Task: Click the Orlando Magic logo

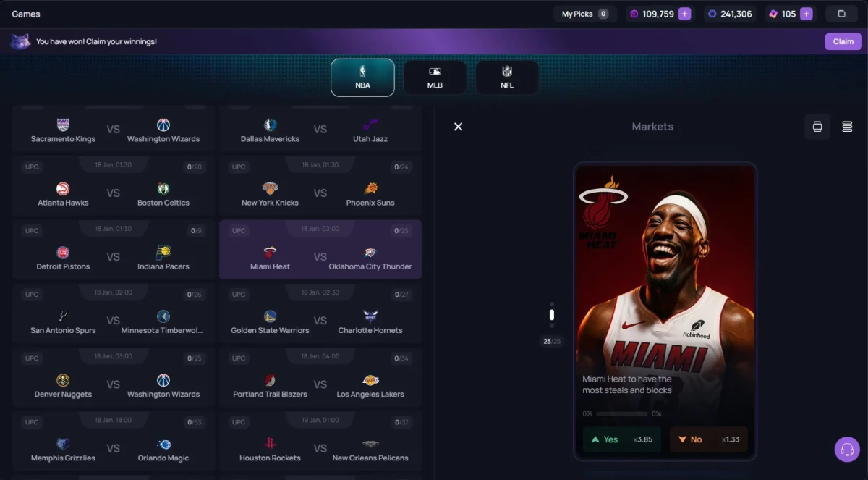Action: [x=163, y=444]
